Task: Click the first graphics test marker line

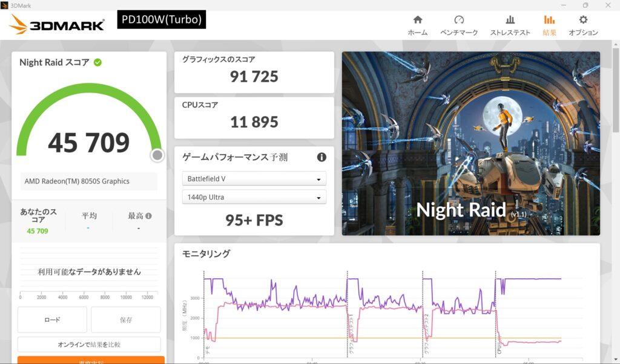Action: click(348, 314)
